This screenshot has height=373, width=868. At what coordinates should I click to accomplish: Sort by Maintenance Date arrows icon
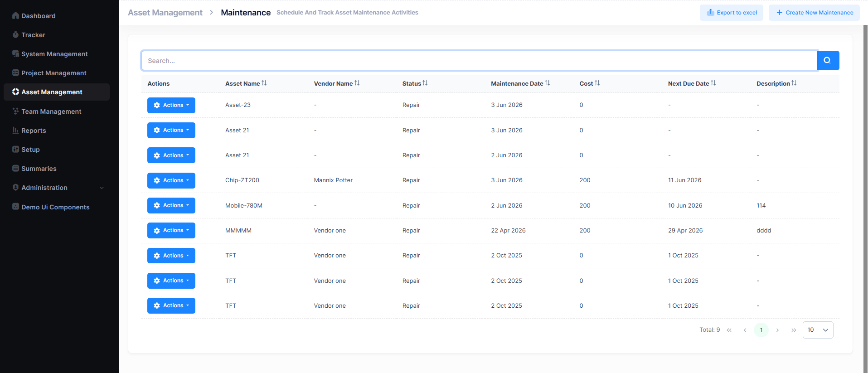(548, 83)
